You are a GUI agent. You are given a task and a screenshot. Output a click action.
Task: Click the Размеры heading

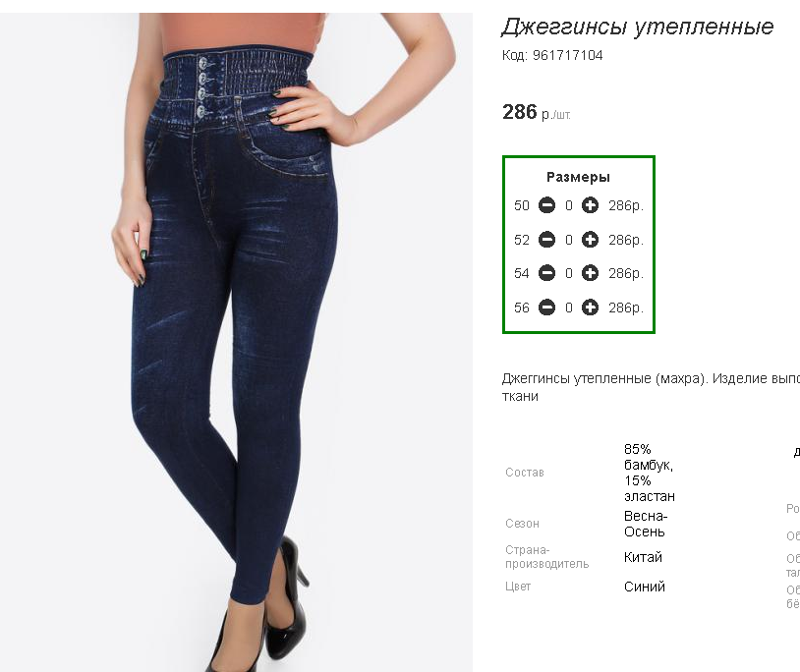point(578,177)
